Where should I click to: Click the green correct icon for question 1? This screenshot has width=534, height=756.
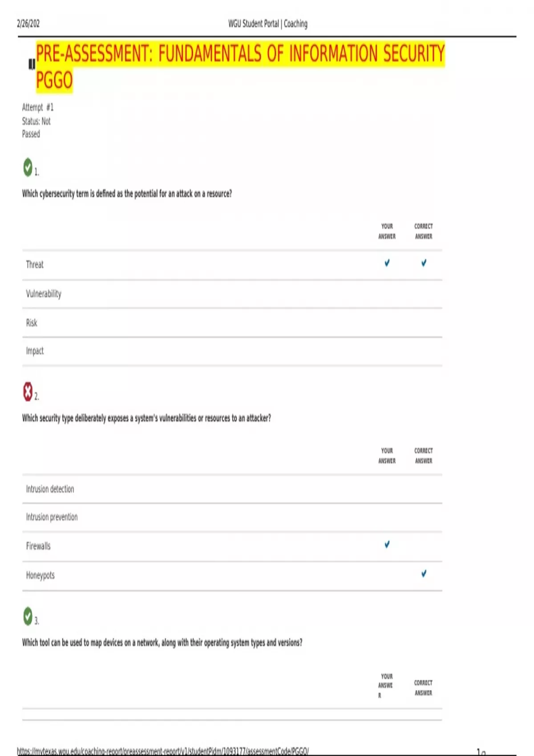coord(28,167)
